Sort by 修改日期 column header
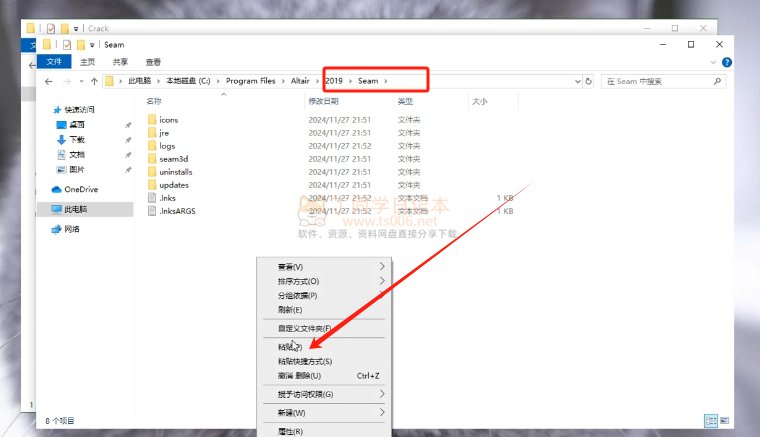760x437 pixels. point(323,101)
